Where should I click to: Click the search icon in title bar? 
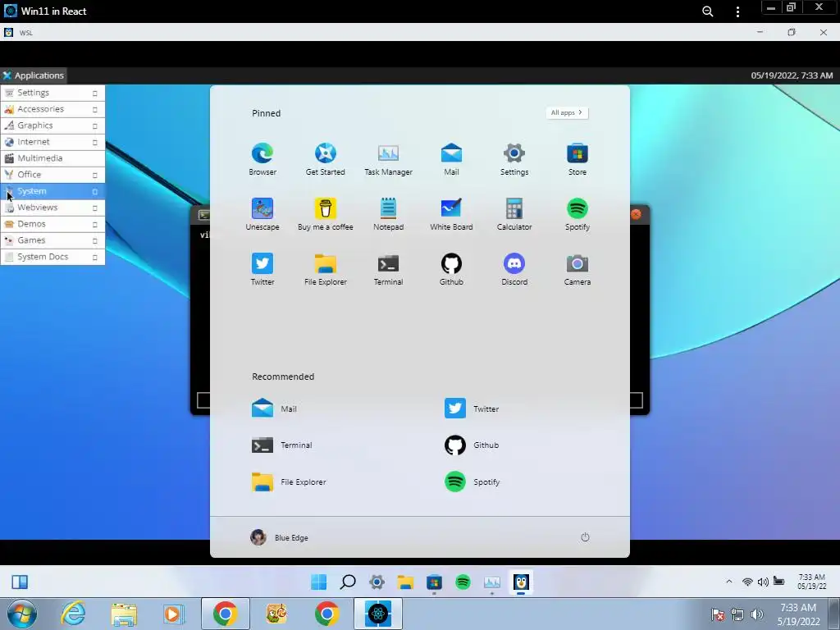(x=708, y=11)
